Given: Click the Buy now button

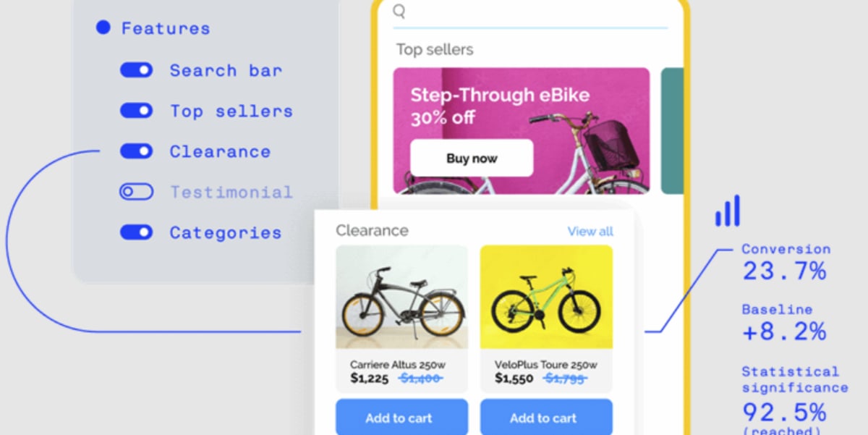Looking at the screenshot, I should (x=472, y=158).
